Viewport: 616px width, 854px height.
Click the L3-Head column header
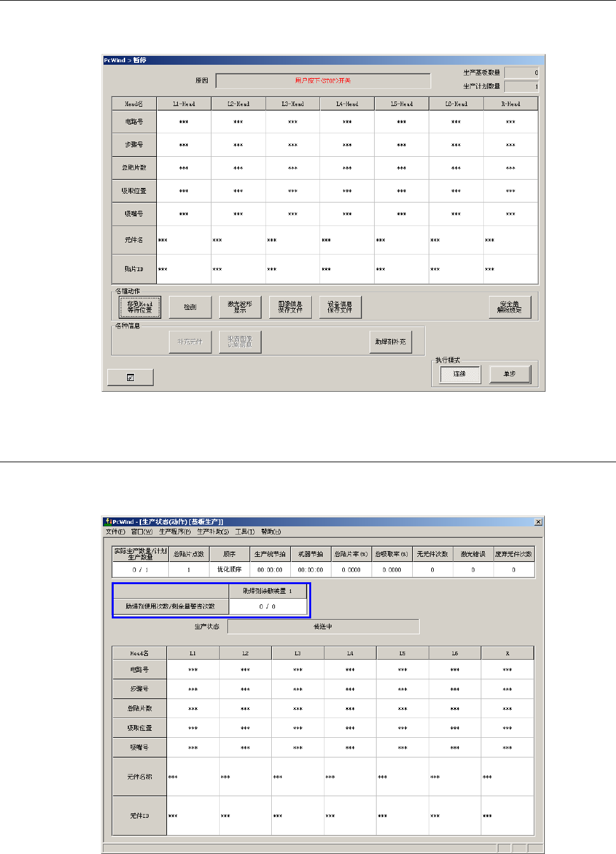coord(293,103)
